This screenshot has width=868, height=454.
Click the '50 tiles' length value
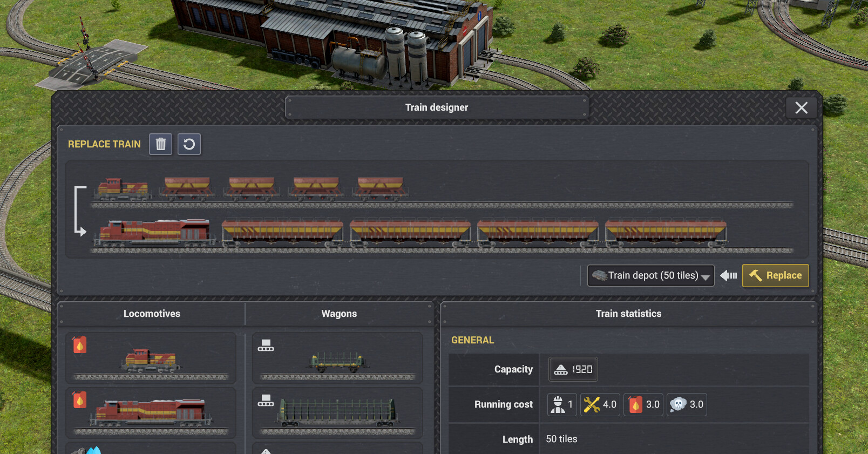[561, 439]
